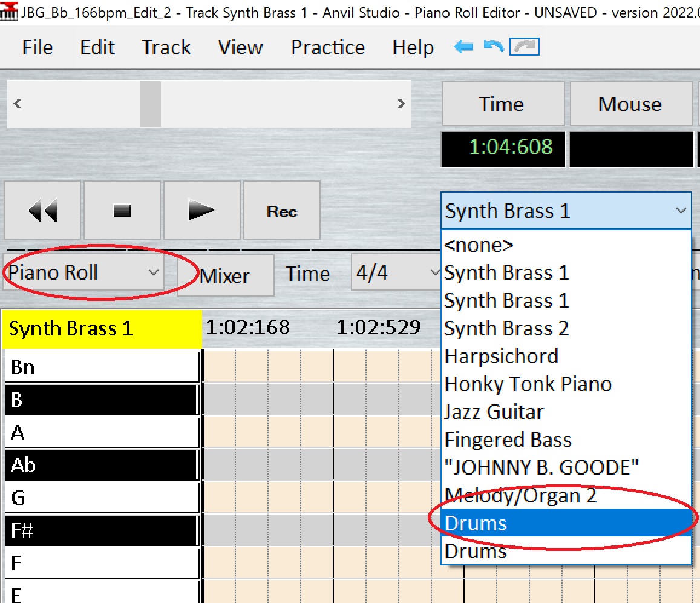The width and height of the screenshot is (700, 603).
Task: Click the blue back navigation arrow icon
Action: (463, 46)
